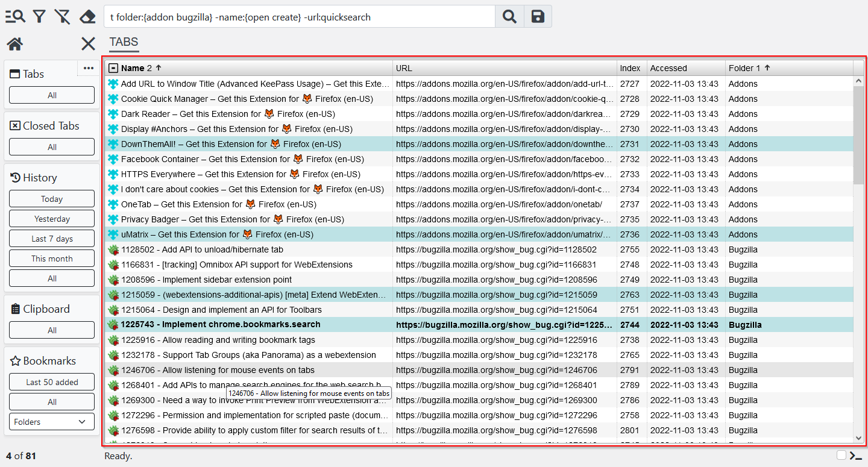Select the 'HTTPS Everywhere' row name

(x=241, y=174)
